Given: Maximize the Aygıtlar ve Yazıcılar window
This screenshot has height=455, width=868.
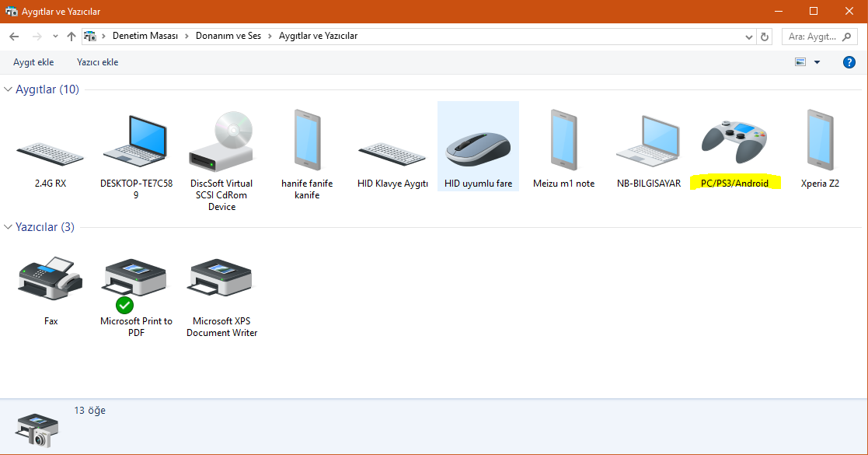Looking at the screenshot, I should (x=813, y=11).
